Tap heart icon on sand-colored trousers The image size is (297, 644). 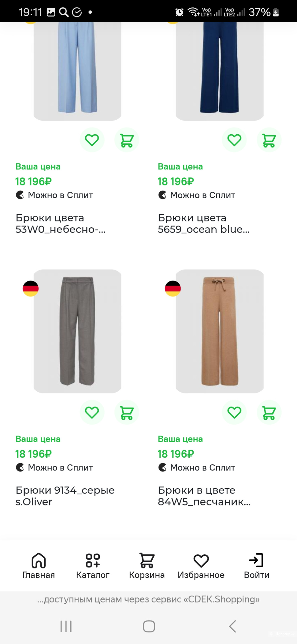tap(234, 412)
